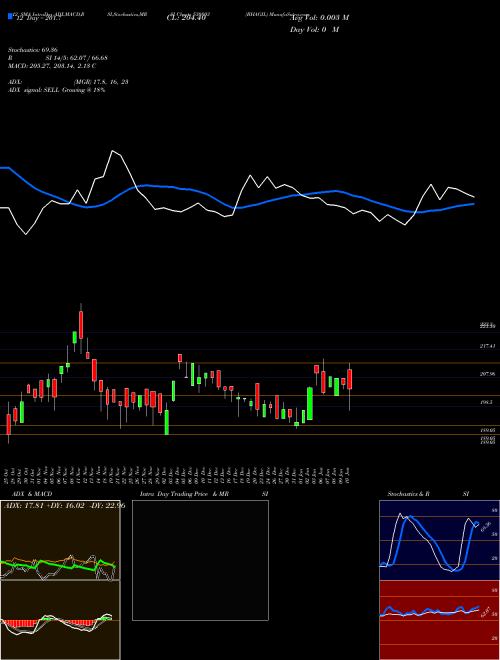Click the tallest red candlestick at the chart peak

(x=81, y=325)
